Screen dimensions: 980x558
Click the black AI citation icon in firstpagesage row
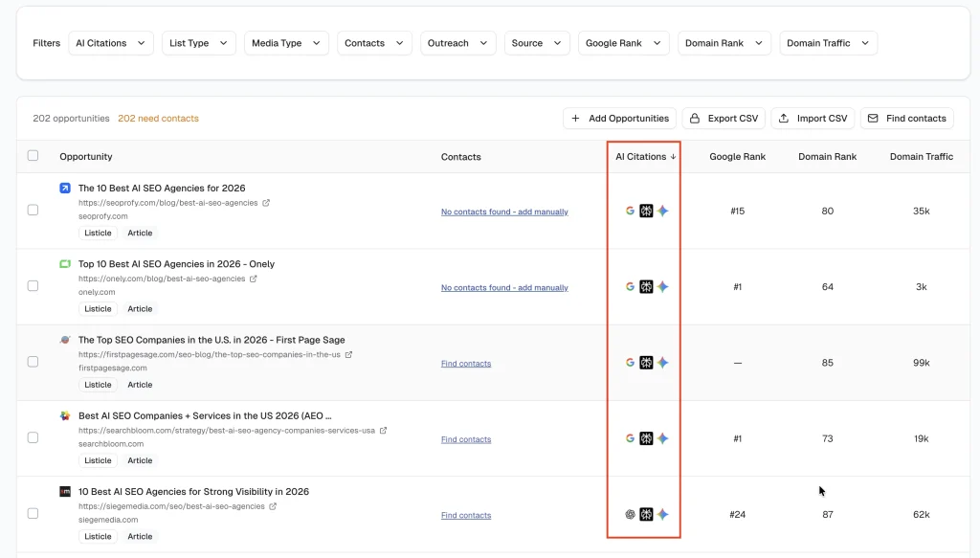(x=646, y=363)
